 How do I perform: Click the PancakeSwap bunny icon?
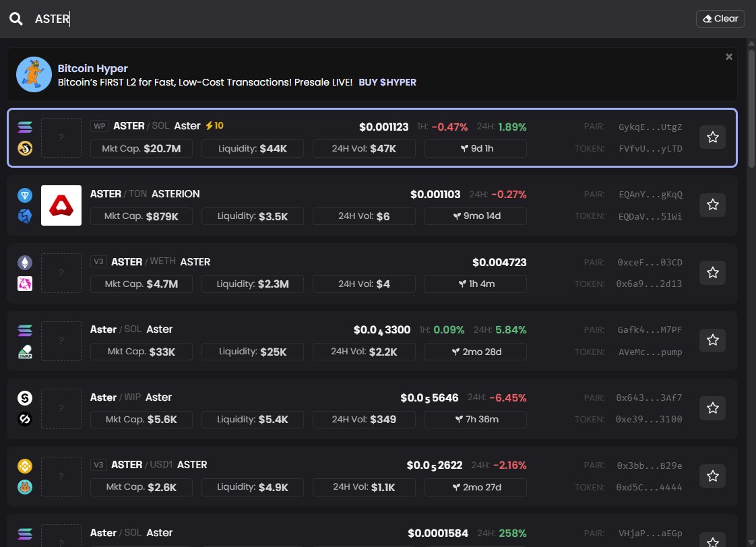point(25,487)
